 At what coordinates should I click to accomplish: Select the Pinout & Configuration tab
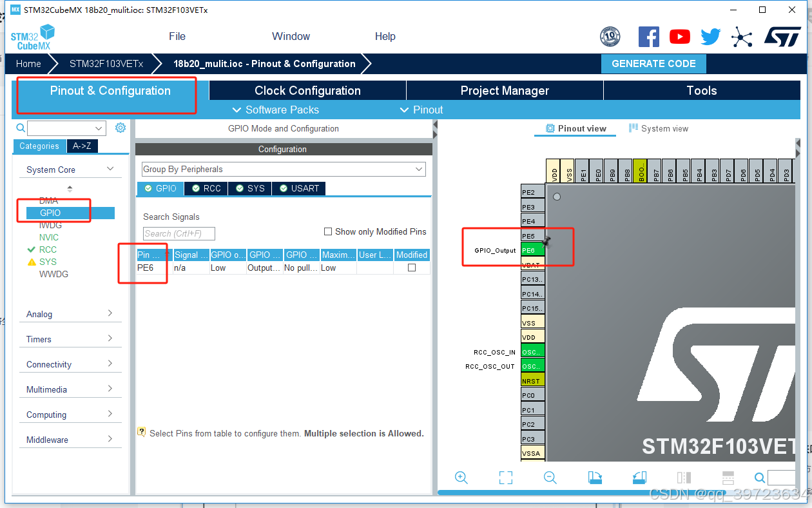click(x=110, y=90)
